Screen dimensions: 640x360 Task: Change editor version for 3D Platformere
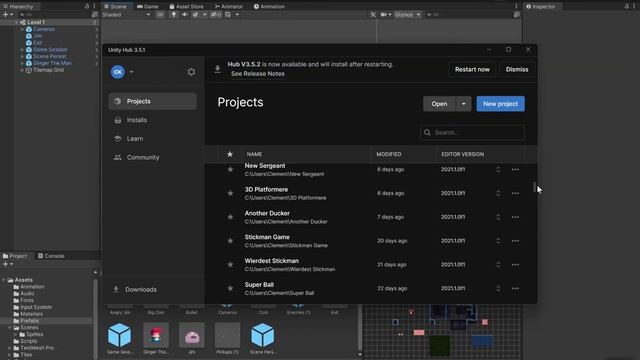point(498,193)
